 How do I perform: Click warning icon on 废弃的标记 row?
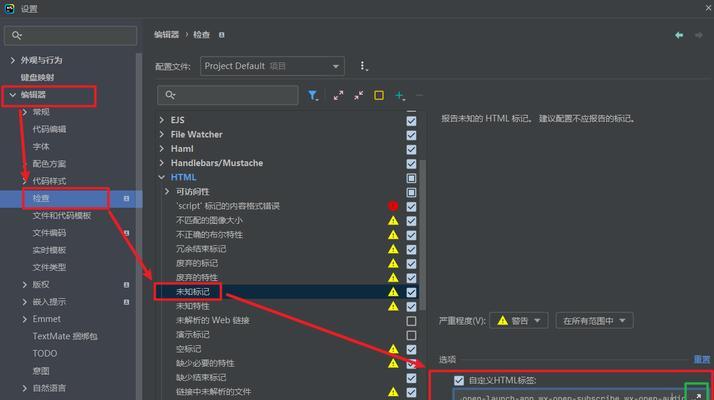[393, 263]
